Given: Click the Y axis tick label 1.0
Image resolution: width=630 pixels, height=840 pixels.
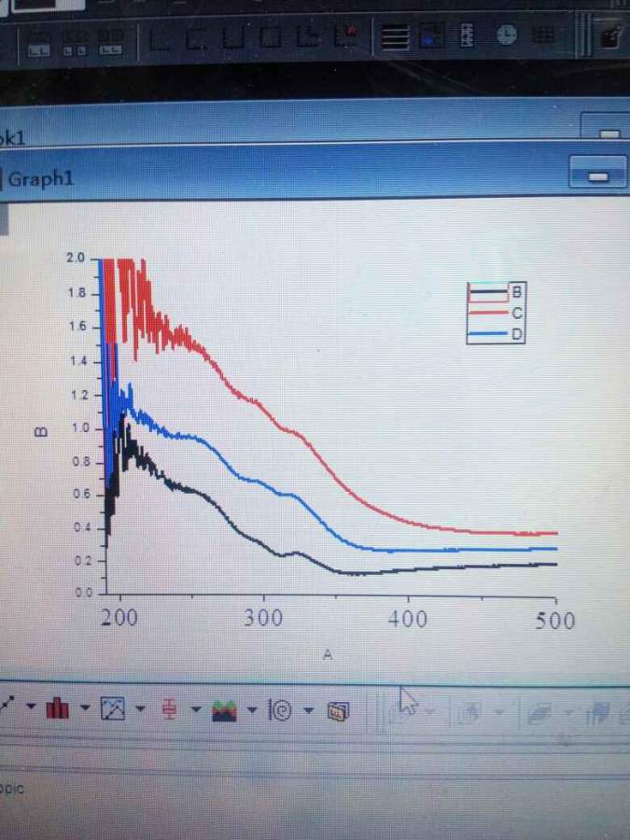Looking at the screenshot, I should point(81,429).
